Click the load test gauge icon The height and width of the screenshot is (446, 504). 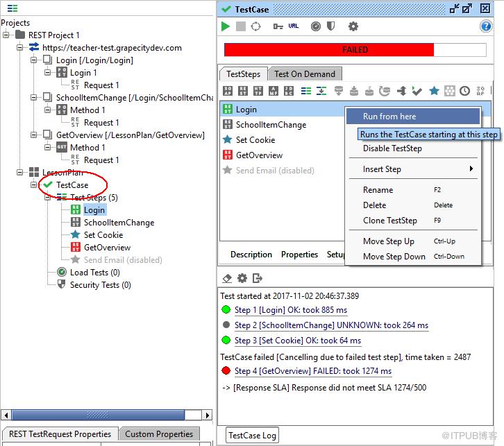[x=316, y=26]
